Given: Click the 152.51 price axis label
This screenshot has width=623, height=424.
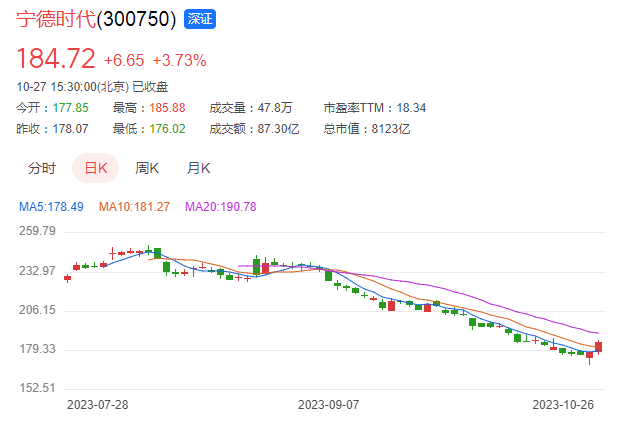Looking at the screenshot, I should pos(37,387).
